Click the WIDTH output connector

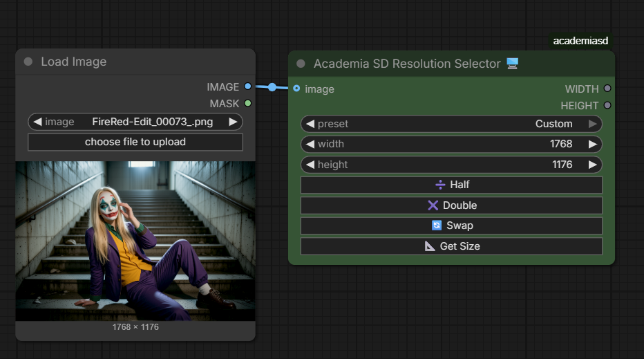607,89
